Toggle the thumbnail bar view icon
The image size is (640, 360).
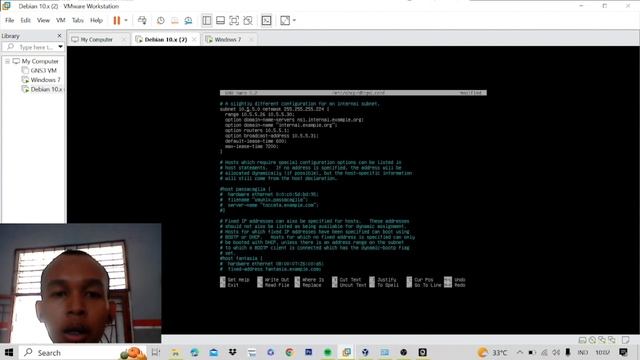tap(220, 20)
